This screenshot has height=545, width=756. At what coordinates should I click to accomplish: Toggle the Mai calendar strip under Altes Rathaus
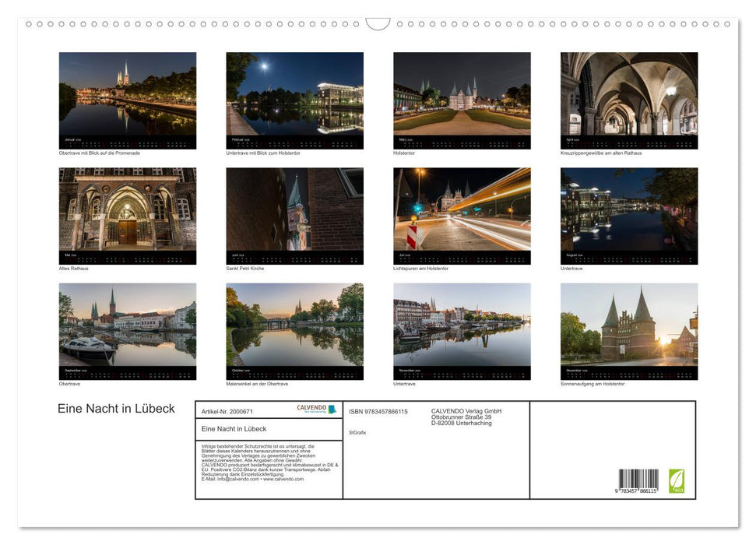point(128,256)
